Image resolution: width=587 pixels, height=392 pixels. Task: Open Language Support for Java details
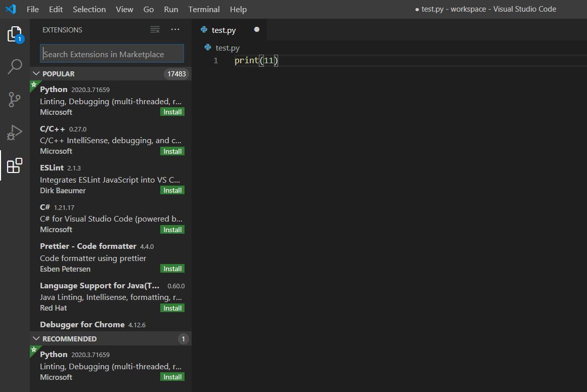[111, 296]
